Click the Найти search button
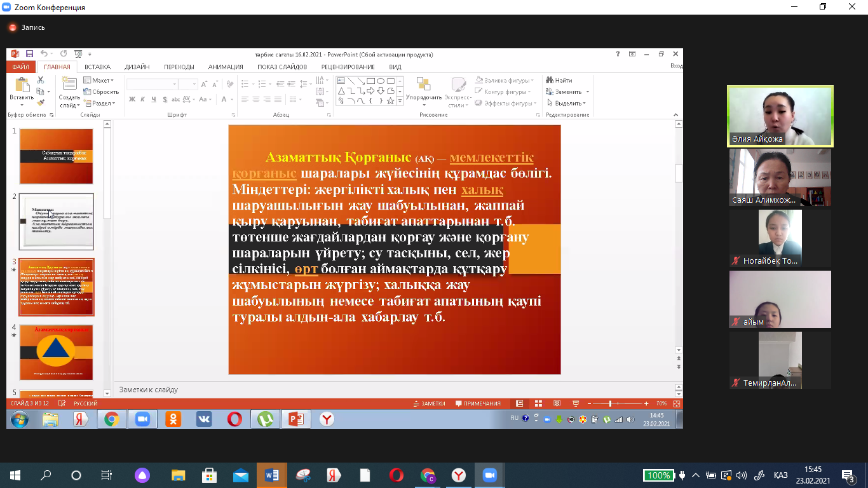Viewport: 868px width, 488px height. click(x=559, y=81)
